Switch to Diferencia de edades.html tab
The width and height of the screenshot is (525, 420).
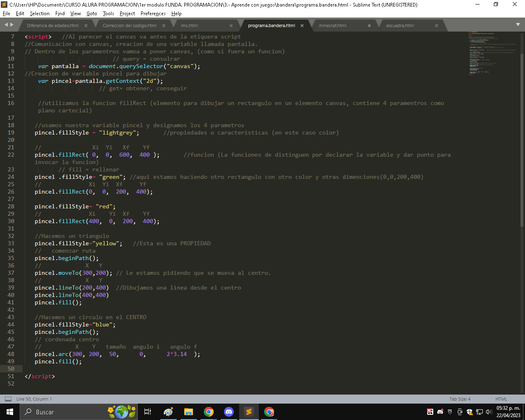pos(53,25)
